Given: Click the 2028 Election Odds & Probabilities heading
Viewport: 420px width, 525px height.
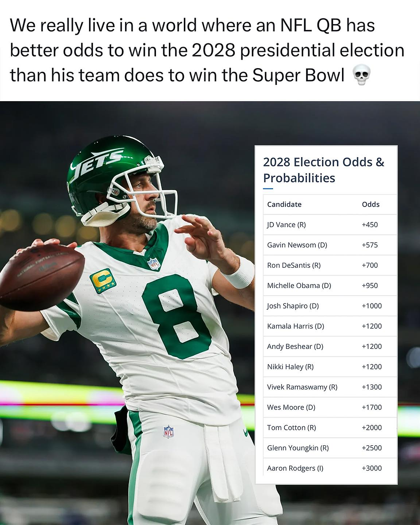Looking at the screenshot, I should (324, 170).
